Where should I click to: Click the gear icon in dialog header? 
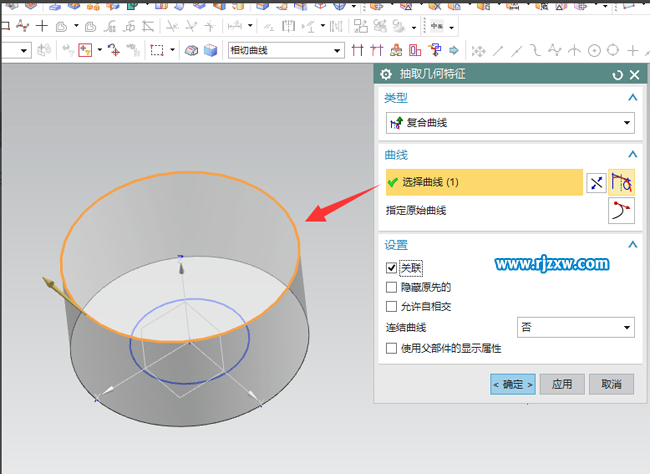click(386, 74)
